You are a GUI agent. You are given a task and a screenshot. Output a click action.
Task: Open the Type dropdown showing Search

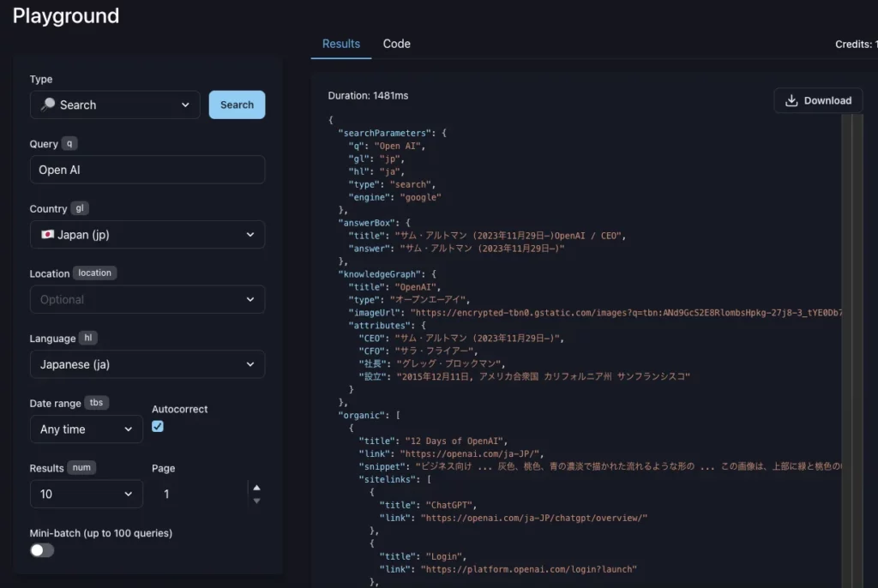pyautogui.click(x=114, y=105)
